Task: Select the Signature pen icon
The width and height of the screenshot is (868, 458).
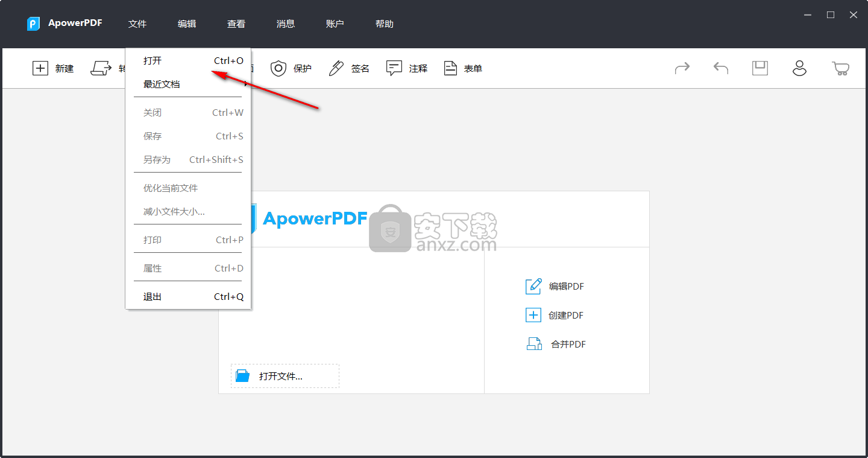Action: (336, 68)
